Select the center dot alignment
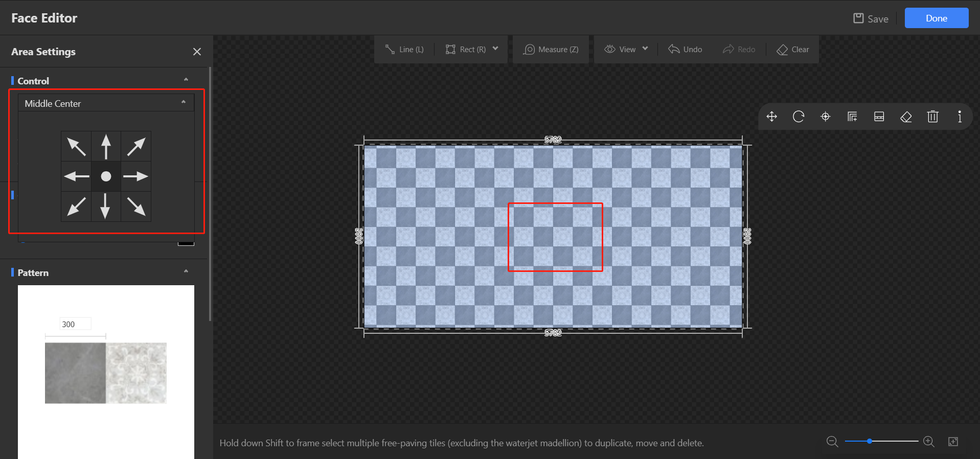 tap(106, 176)
